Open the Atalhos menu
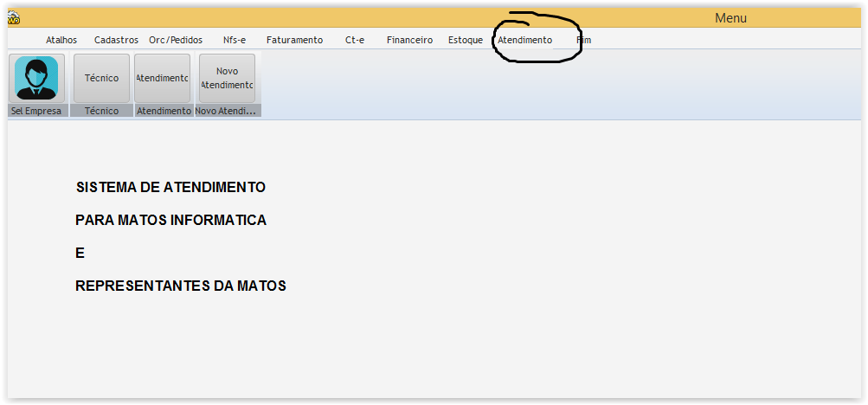This screenshot has height=405, width=868. (x=61, y=40)
